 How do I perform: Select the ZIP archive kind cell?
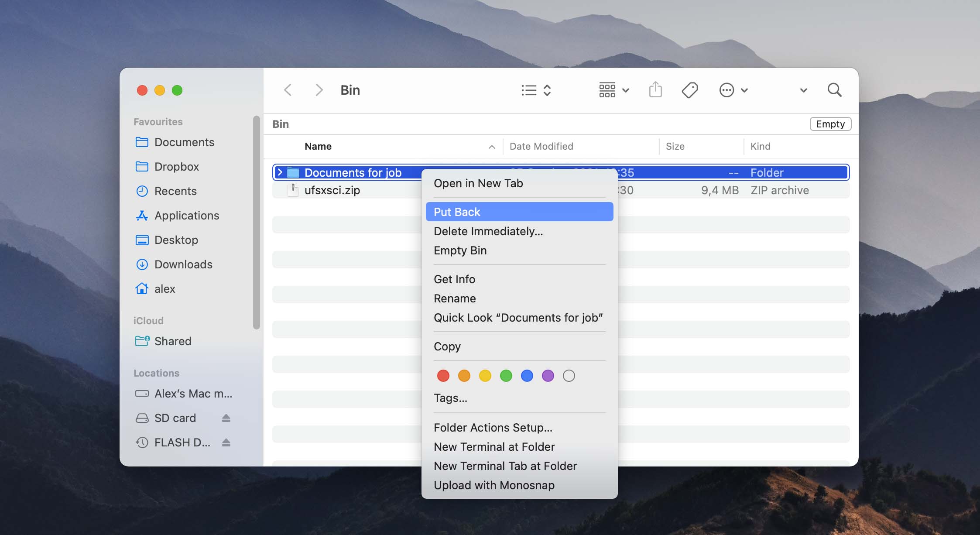pos(780,190)
